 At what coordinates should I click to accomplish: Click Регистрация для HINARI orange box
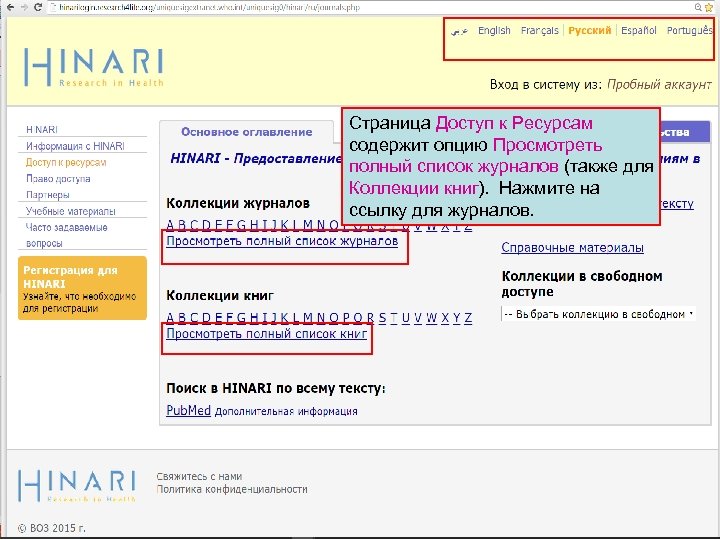(82, 288)
